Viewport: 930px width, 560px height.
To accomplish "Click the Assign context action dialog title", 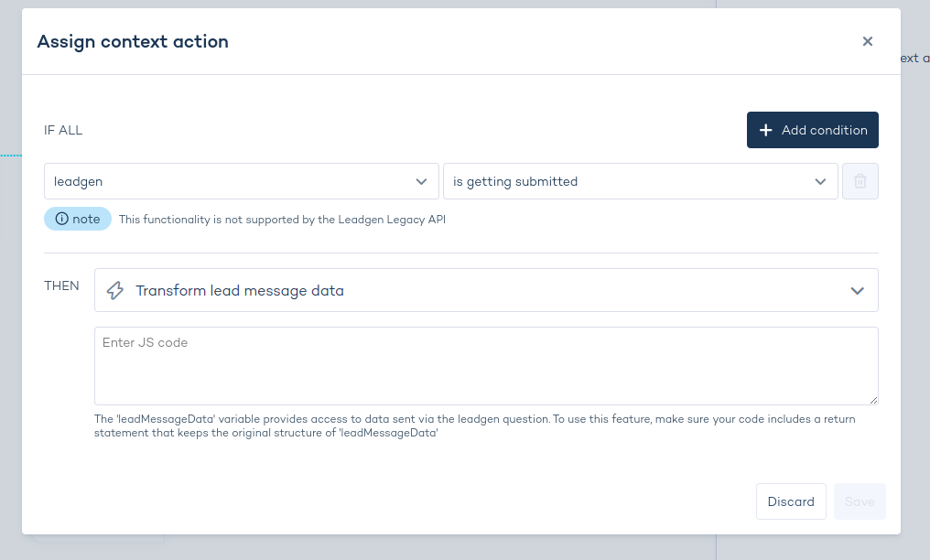I will (133, 41).
